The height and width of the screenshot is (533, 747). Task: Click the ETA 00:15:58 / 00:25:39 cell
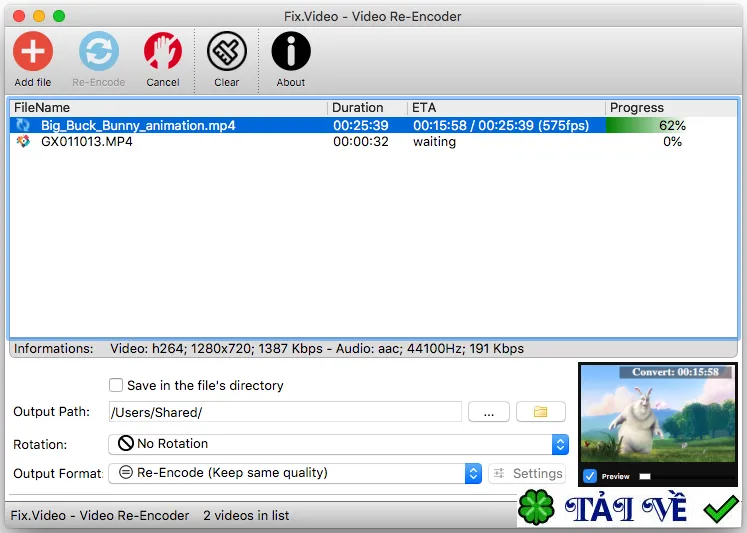[501, 125]
